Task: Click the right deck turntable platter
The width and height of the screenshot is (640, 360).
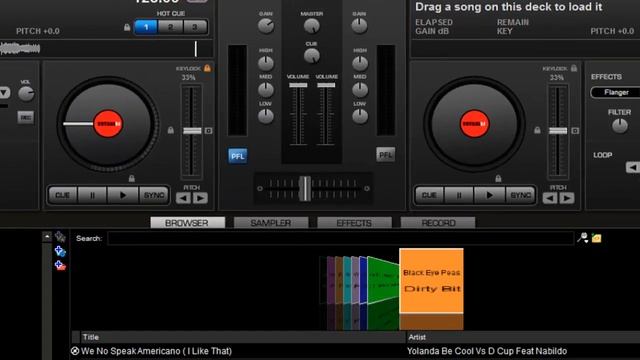Action: [x=474, y=124]
